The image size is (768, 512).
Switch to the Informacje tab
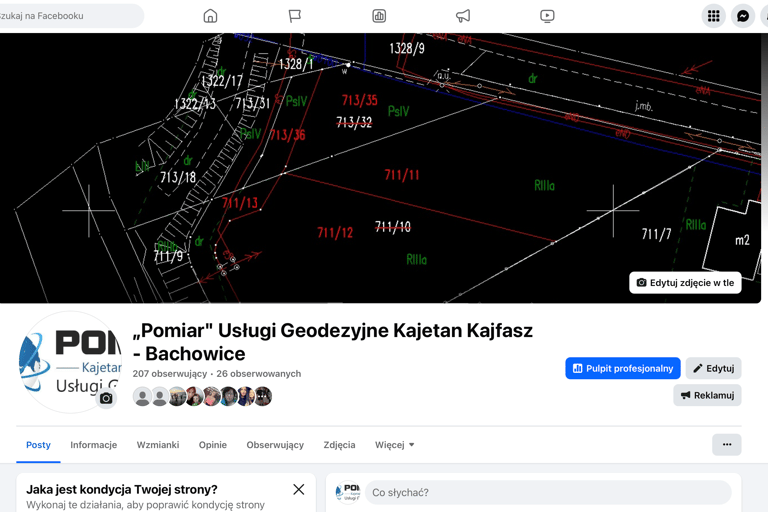[94, 445]
